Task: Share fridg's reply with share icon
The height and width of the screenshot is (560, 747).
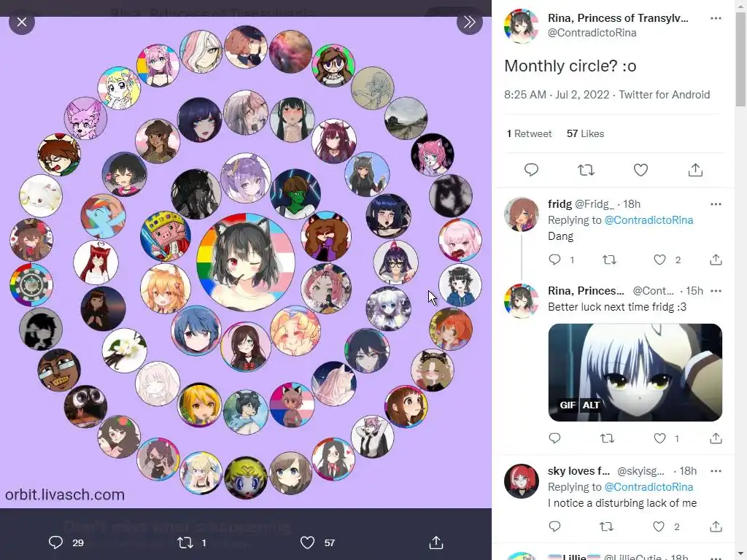Action: (x=716, y=260)
